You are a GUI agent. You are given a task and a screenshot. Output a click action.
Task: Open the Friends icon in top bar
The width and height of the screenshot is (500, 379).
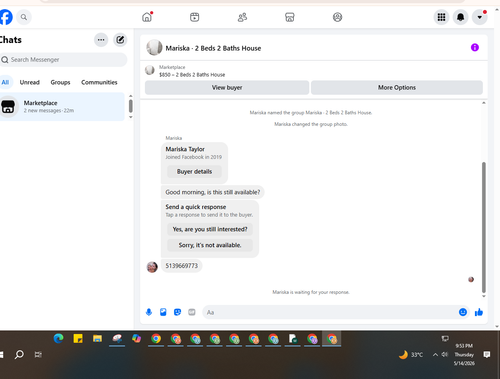tap(242, 17)
